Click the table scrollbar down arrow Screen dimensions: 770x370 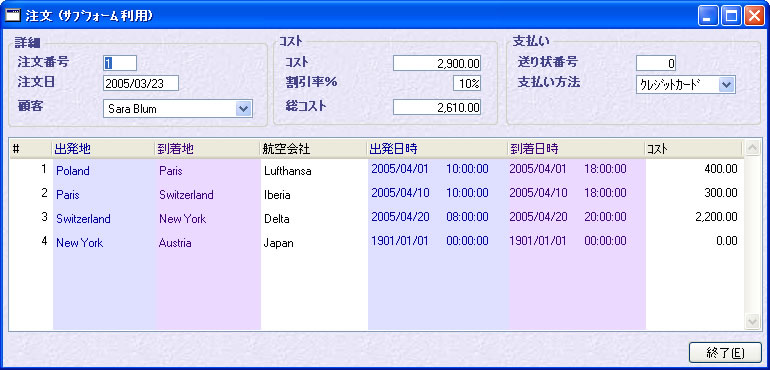coord(752,321)
